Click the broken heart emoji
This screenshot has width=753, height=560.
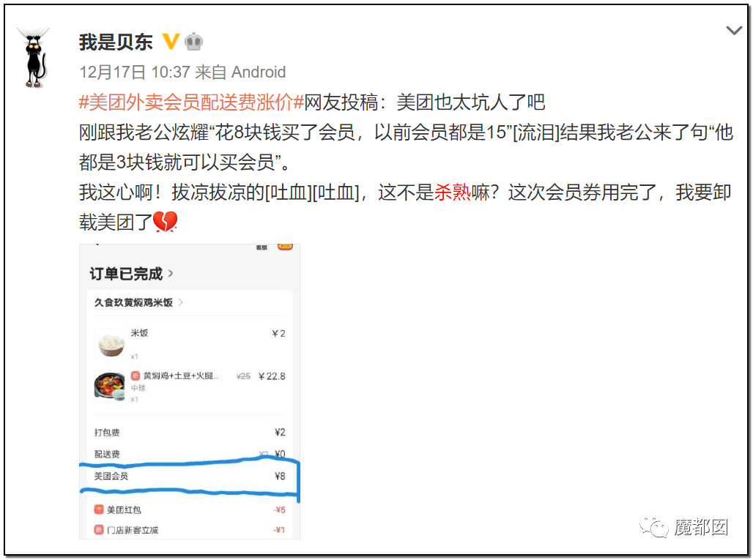point(166,222)
